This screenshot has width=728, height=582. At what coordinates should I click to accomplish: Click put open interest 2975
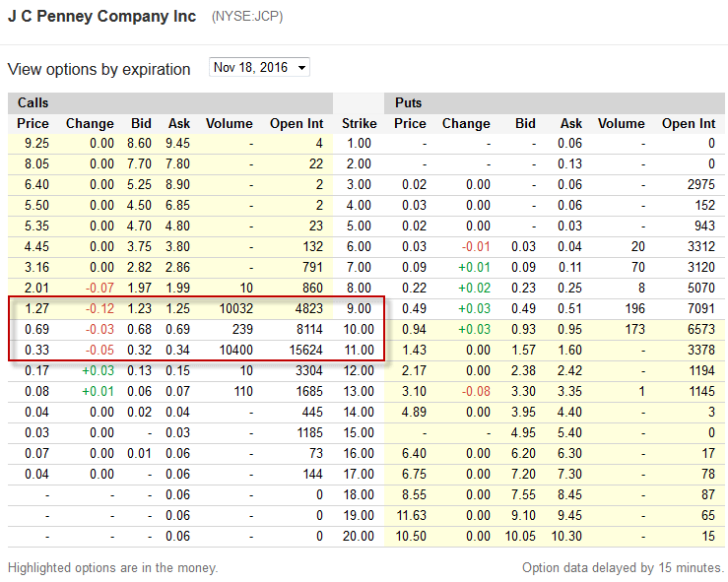701,185
